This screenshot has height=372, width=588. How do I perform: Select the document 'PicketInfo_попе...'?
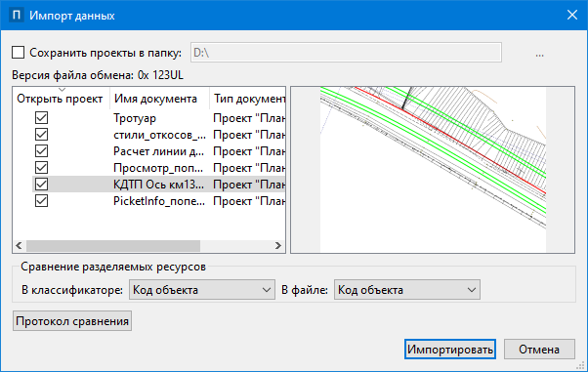159,201
